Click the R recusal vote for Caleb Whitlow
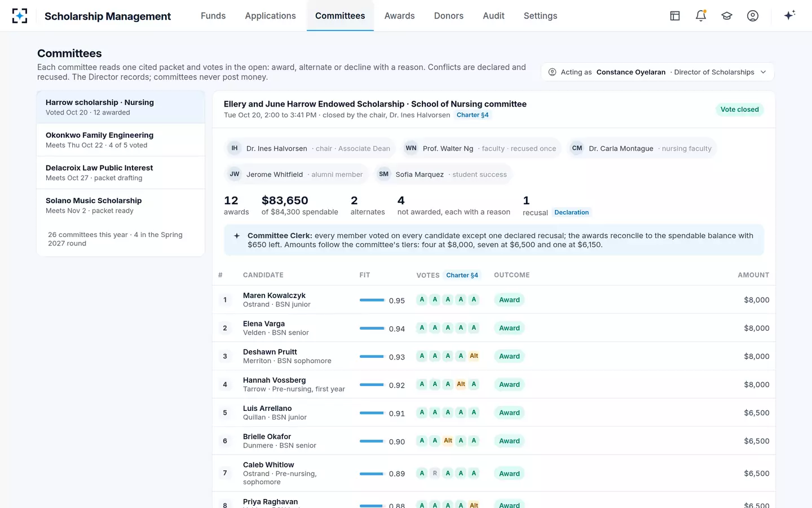The width and height of the screenshot is (812, 508). [435, 474]
